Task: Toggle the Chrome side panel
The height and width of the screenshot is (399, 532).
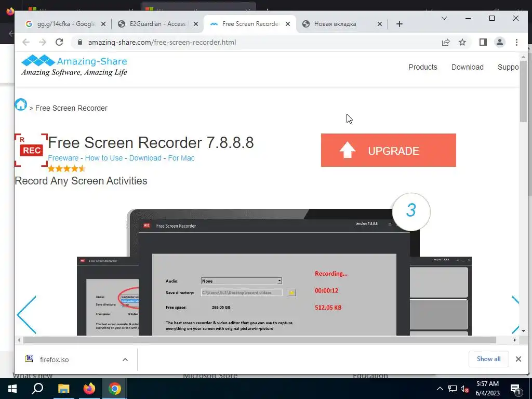Action: (483, 43)
